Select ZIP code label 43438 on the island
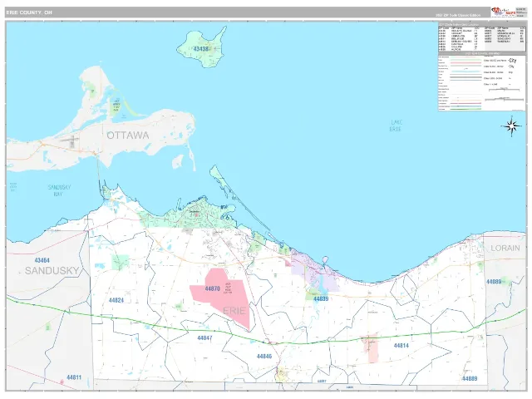532x399 pixels. point(201,49)
